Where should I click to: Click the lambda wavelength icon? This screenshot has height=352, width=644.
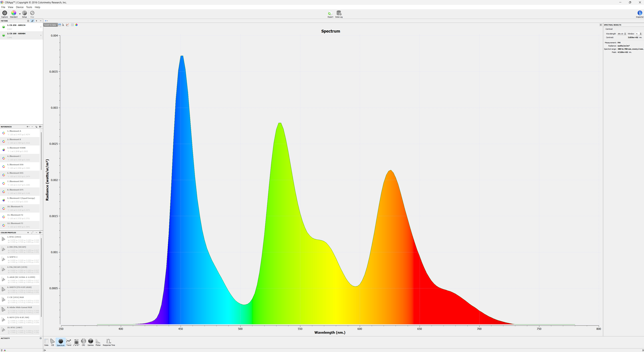[x=63, y=25]
